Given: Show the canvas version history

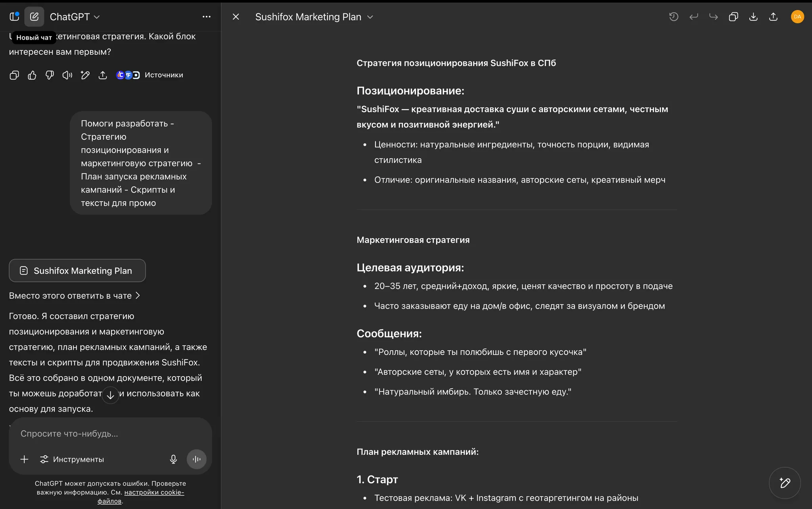Looking at the screenshot, I should [x=674, y=17].
